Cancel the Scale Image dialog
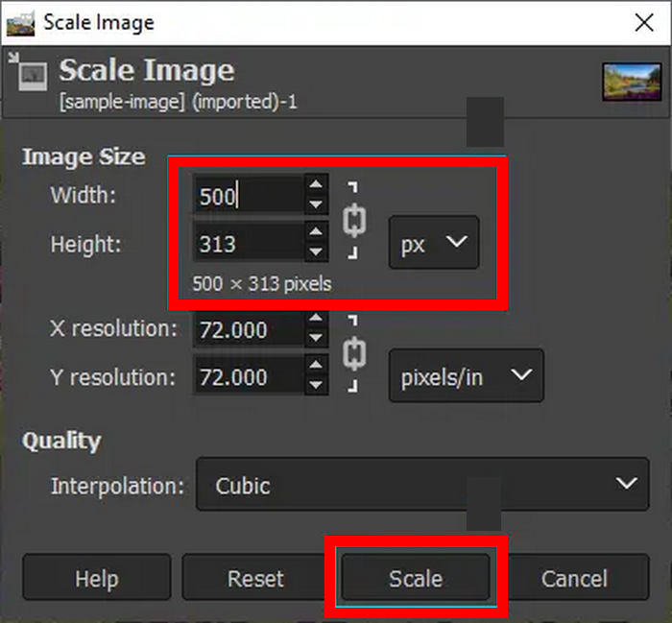Image resolution: width=672 pixels, height=623 pixels. (574, 579)
